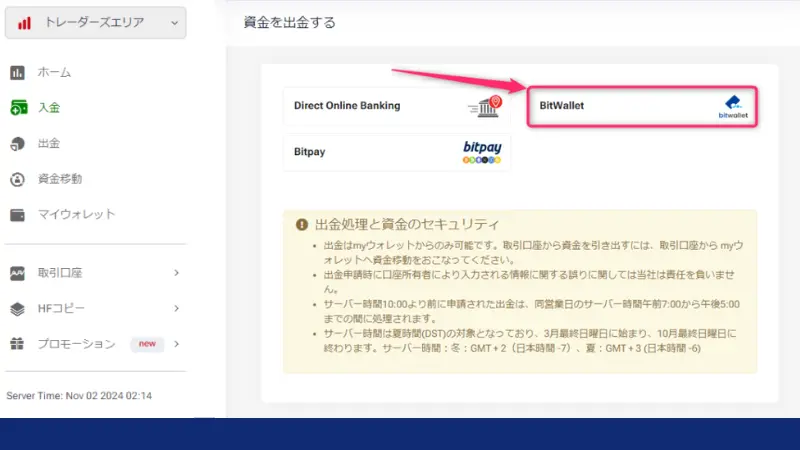Image resolution: width=800 pixels, height=450 pixels.
Task: Click the bitpay logo
Action: click(x=482, y=153)
